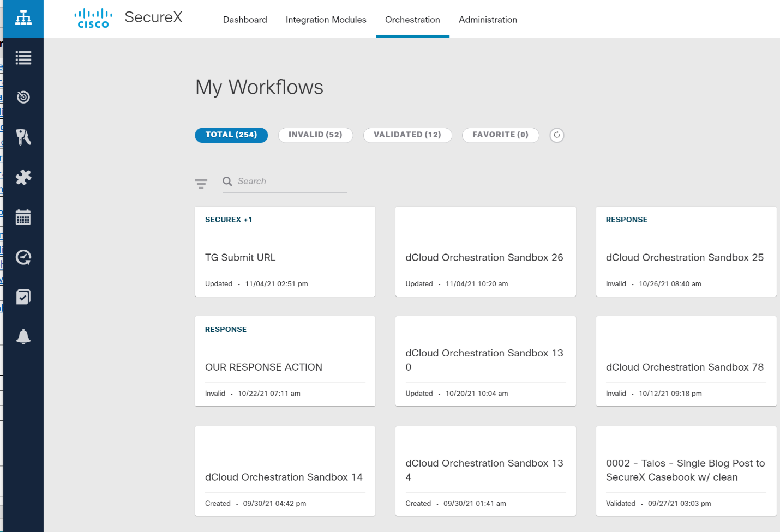Image resolution: width=780 pixels, height=532 pixels.
Task: Open the target radar icon in sidebar
Action: (x=23, y=97)
